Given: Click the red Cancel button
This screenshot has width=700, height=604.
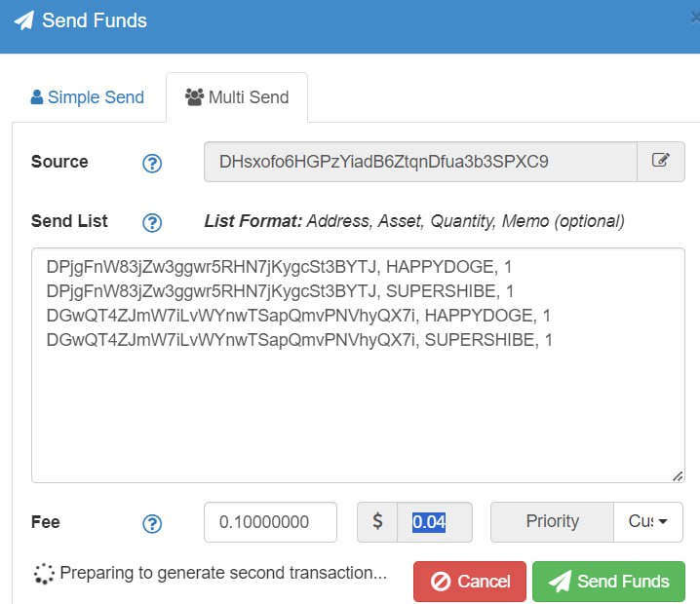Looking at the screenshot, I should coord(470,582).
